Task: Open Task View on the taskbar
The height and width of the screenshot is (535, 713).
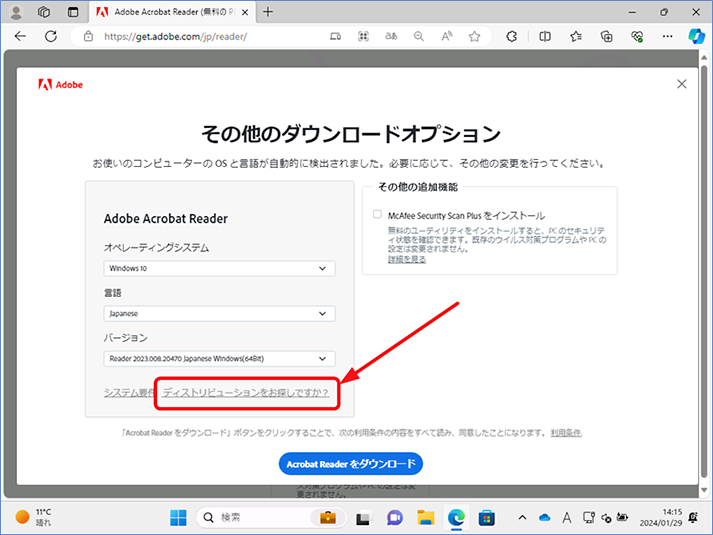Action: pyautogui.click(x=363, y=518)
